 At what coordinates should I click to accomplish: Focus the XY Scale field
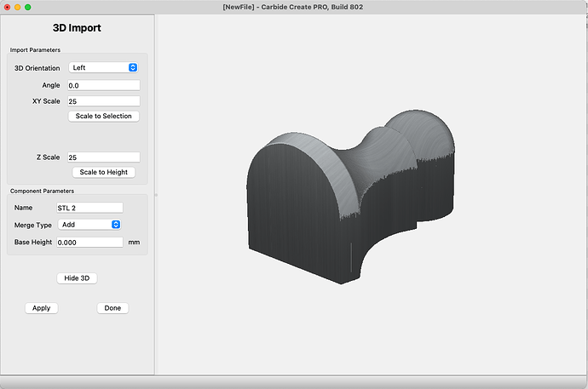tap(103, 101)
